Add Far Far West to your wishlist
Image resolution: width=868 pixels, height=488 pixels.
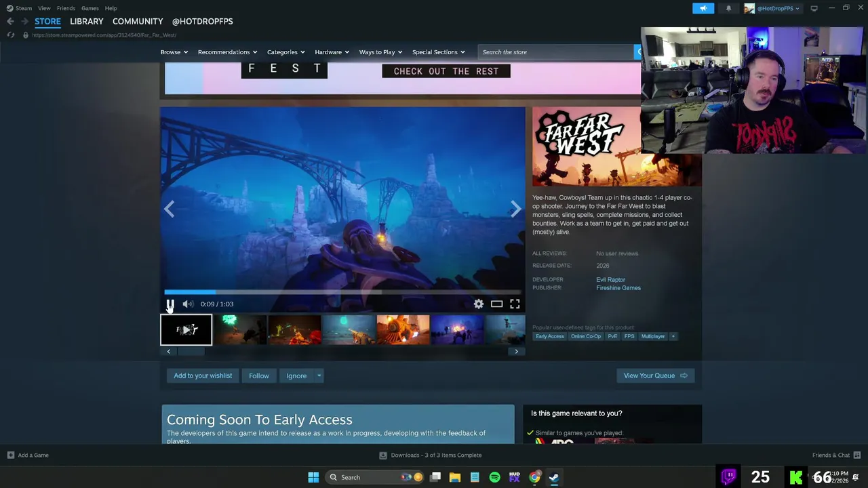(x=203, y=375)
